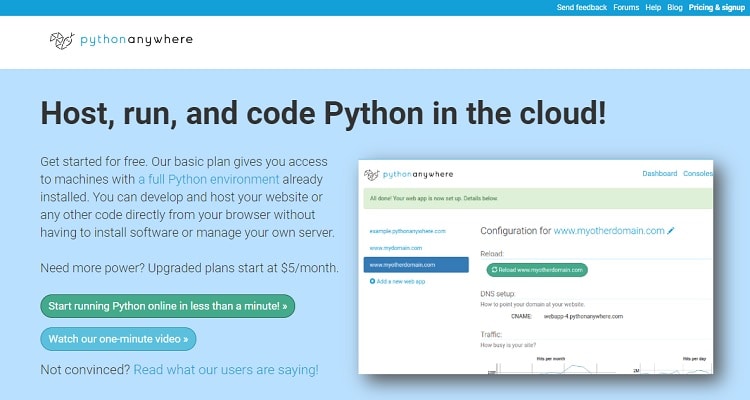
Task: Click 'Upgraded plans start at $5/month' text
Action: pyautogui.click(x=243, y=268)
